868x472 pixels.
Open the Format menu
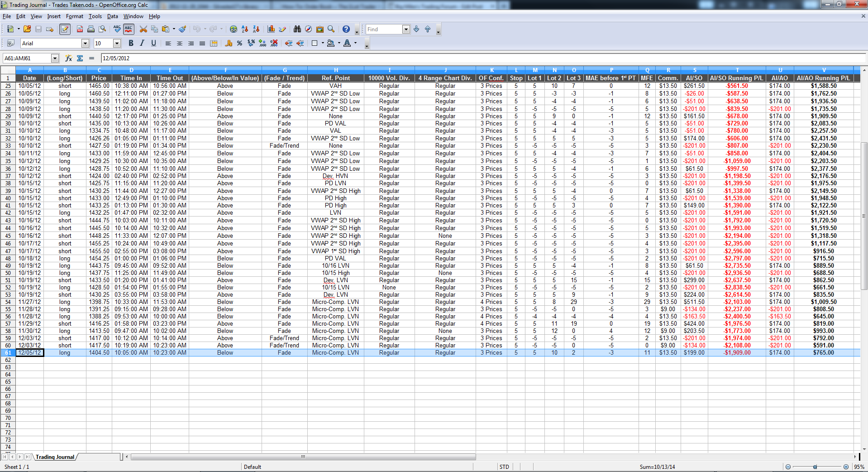[x=75, y=16]
